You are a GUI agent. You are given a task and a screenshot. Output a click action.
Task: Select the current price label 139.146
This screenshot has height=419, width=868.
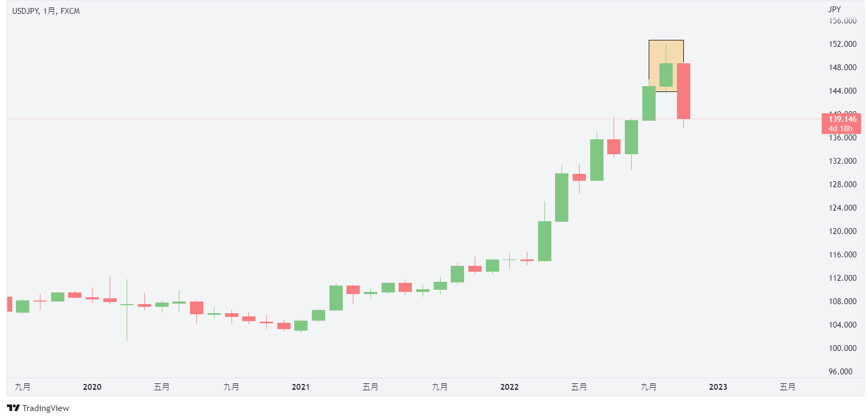click(842, 119)
